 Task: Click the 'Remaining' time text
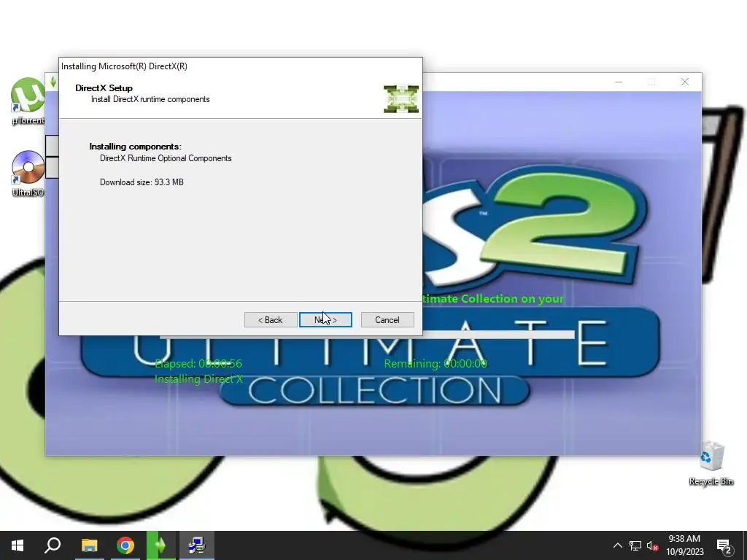point(436,364)
